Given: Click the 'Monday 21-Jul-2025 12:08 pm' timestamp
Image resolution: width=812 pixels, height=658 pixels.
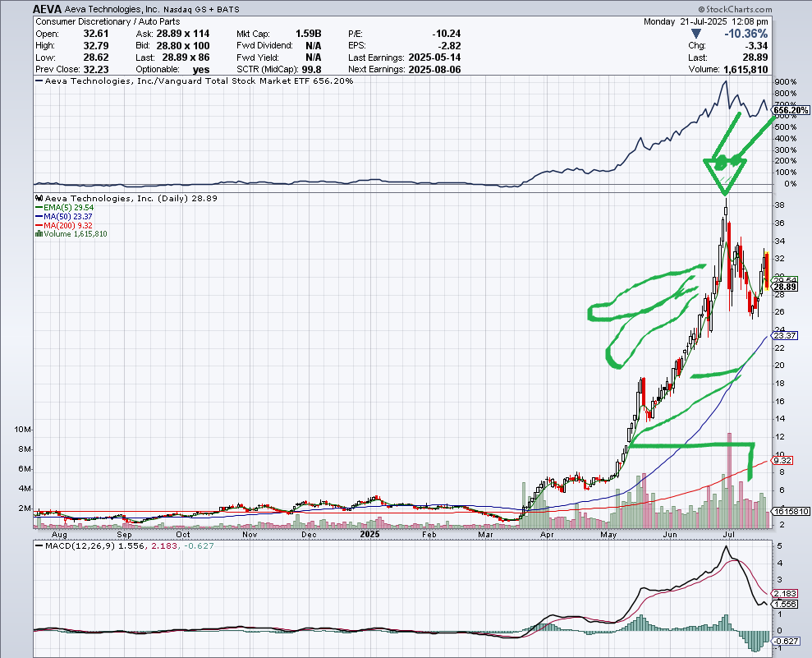Looking at the screenshot, I should point(706,21).
